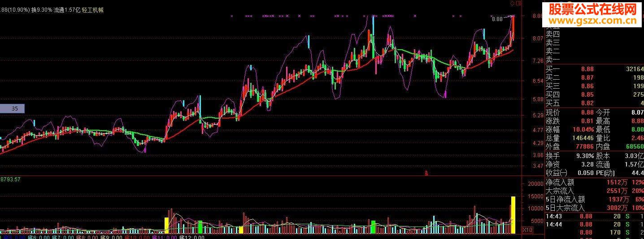Screen dimensions: 644x239
Task: Click the 8.88 high price annotation on chart
Action: pos(497,19)
